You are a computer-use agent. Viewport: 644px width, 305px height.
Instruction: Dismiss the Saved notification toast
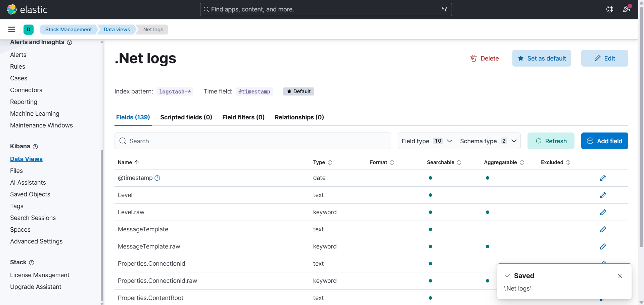tap(620, 276)
